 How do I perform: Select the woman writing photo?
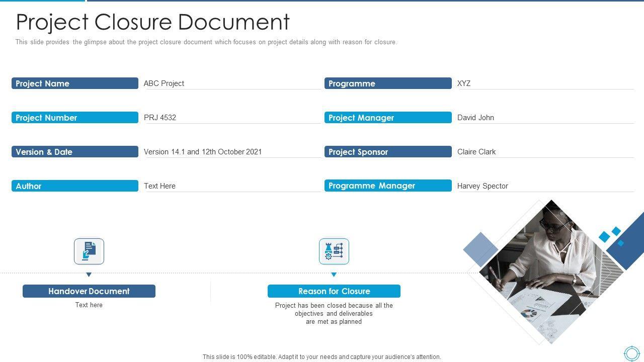551,271
